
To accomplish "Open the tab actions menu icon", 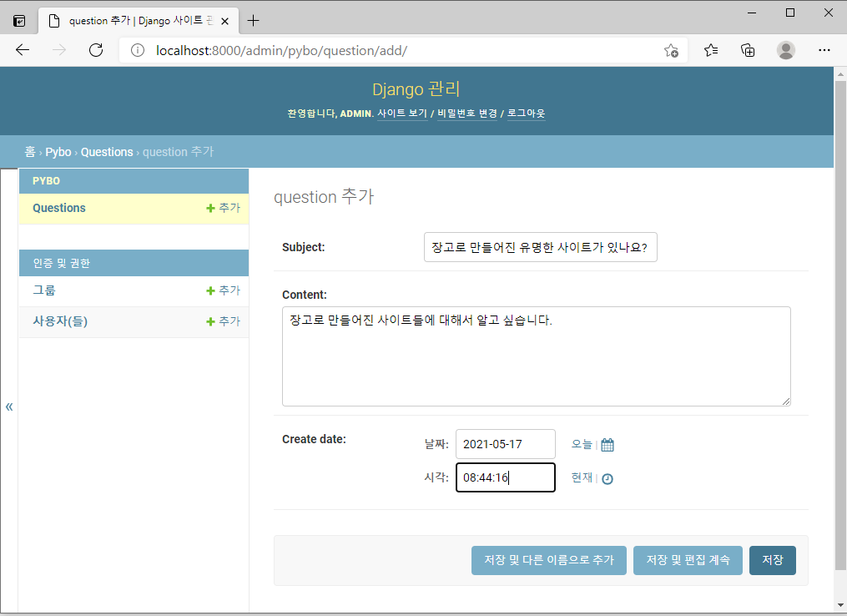I will tap(19, 21).
